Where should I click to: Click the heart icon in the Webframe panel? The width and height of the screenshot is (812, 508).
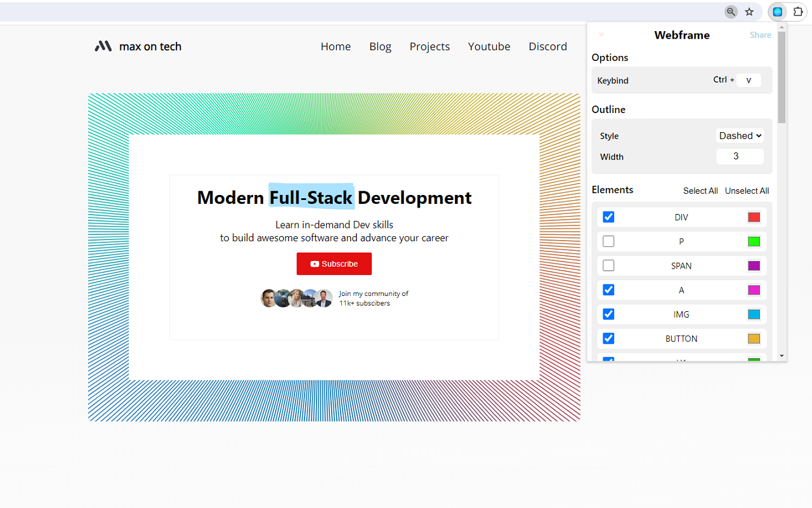pos(601,35)
